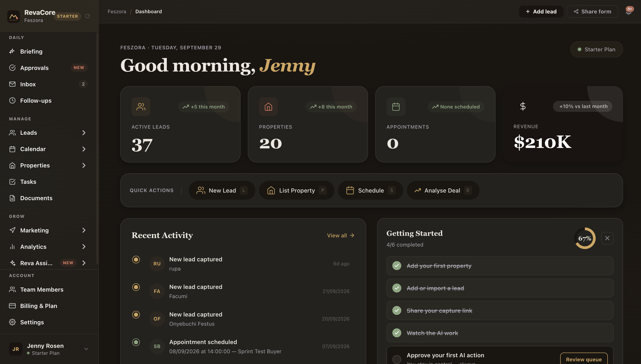This screenshot has width=641, height=364.
Task: Click the 67% progress ring
Action: point(585,238)
